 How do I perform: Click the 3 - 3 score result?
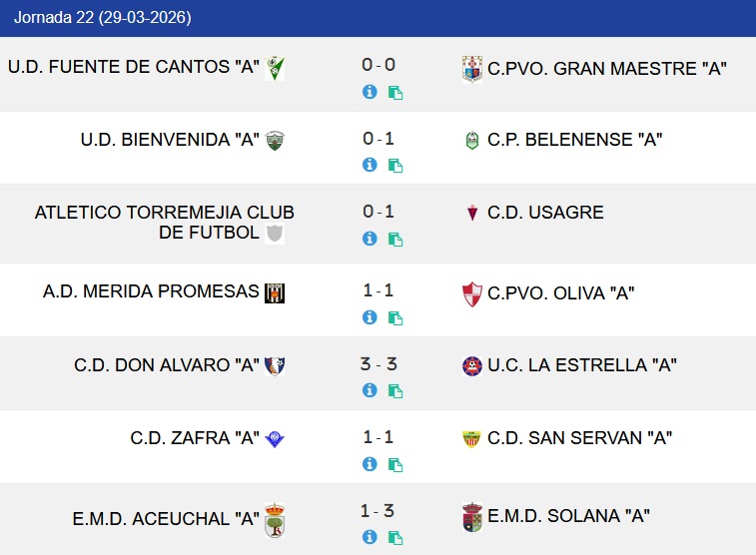[378, 364]
